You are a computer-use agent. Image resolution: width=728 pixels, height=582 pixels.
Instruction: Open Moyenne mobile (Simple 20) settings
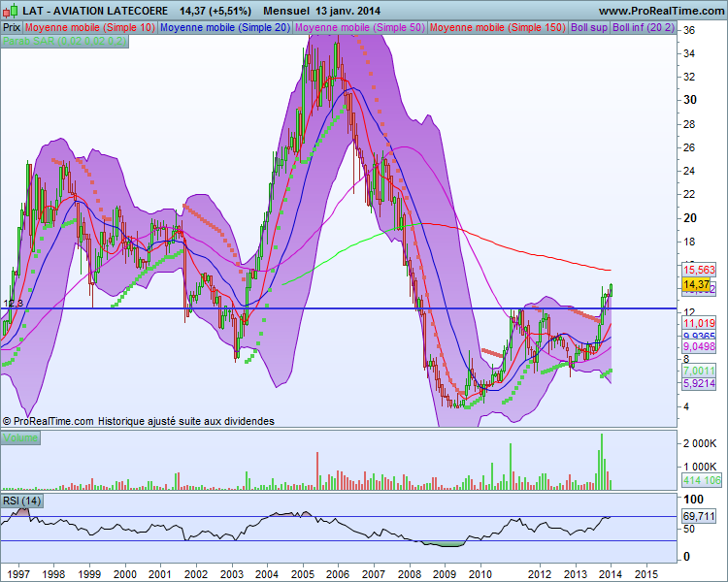(x=225, y=27)
